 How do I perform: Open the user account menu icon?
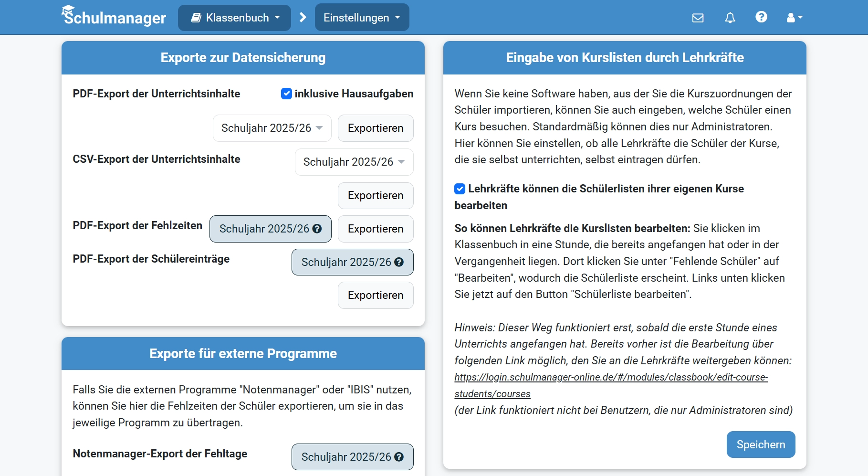(795, 18)
